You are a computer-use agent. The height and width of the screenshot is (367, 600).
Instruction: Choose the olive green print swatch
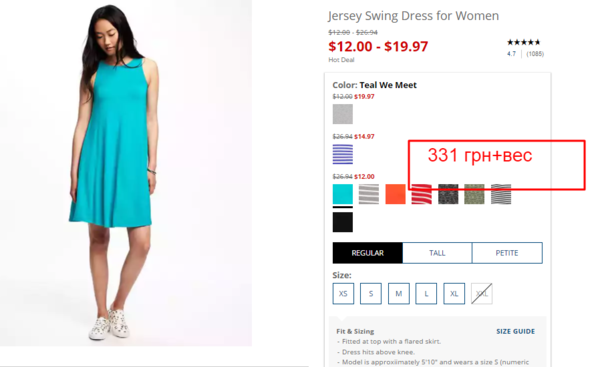click(x=474, y=194)
